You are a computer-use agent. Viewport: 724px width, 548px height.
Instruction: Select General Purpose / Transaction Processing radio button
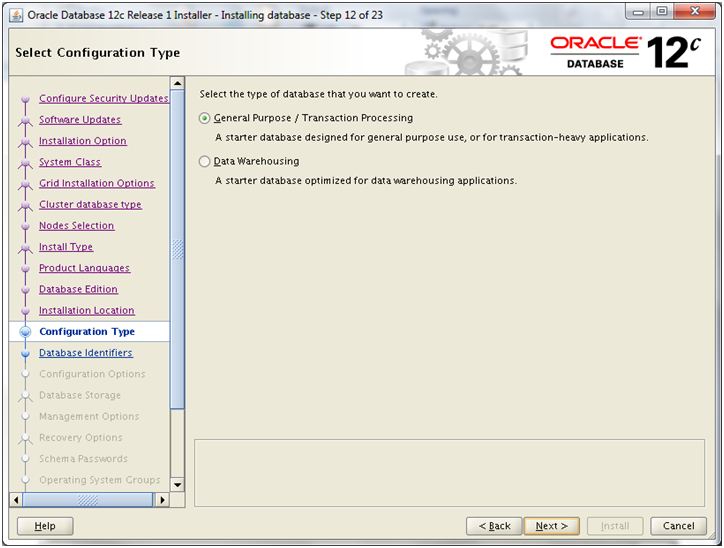click(x=204, y=118)
